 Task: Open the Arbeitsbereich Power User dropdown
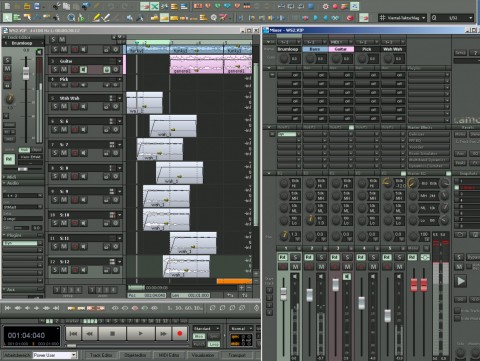click(x=55, y=355)
